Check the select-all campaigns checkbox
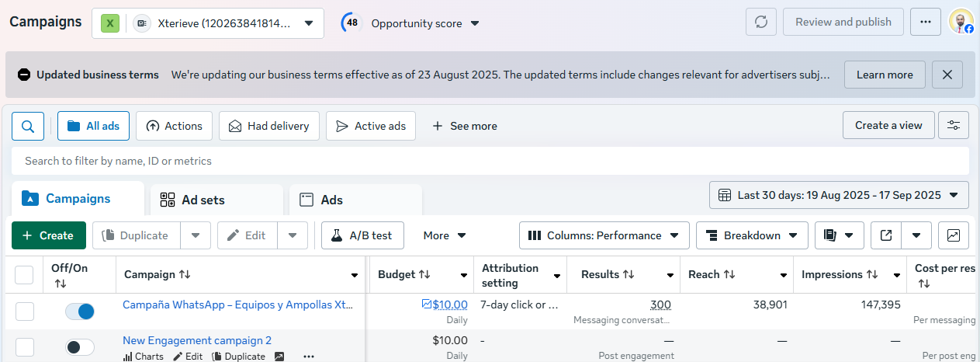 tap(25, 275)
